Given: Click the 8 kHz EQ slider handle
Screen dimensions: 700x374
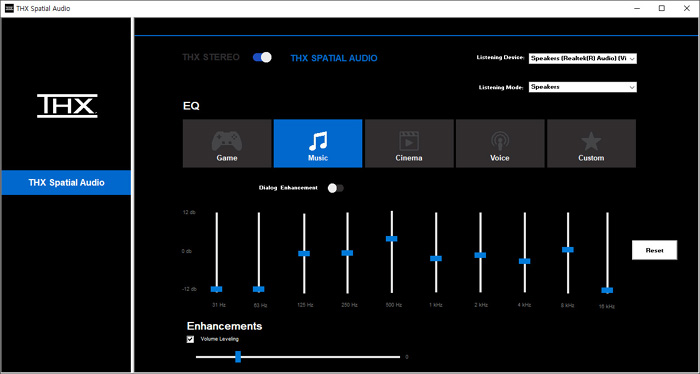Looking at the screenshot, I should point(568,249).
